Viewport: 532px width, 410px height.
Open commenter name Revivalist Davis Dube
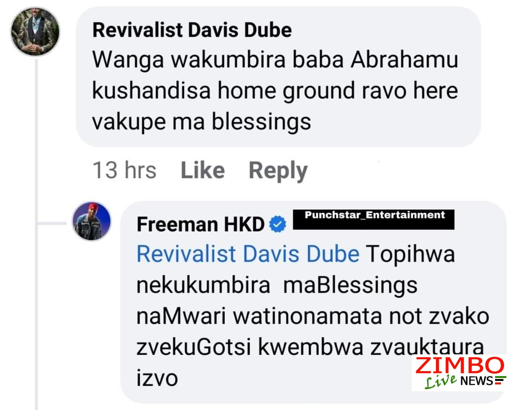(x=192, y=30)
